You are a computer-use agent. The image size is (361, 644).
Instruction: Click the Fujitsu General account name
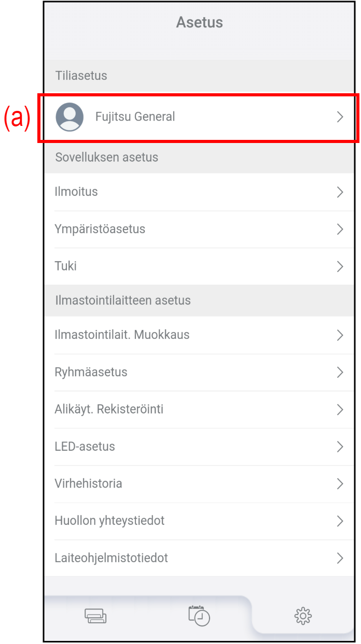click(135, 117)
